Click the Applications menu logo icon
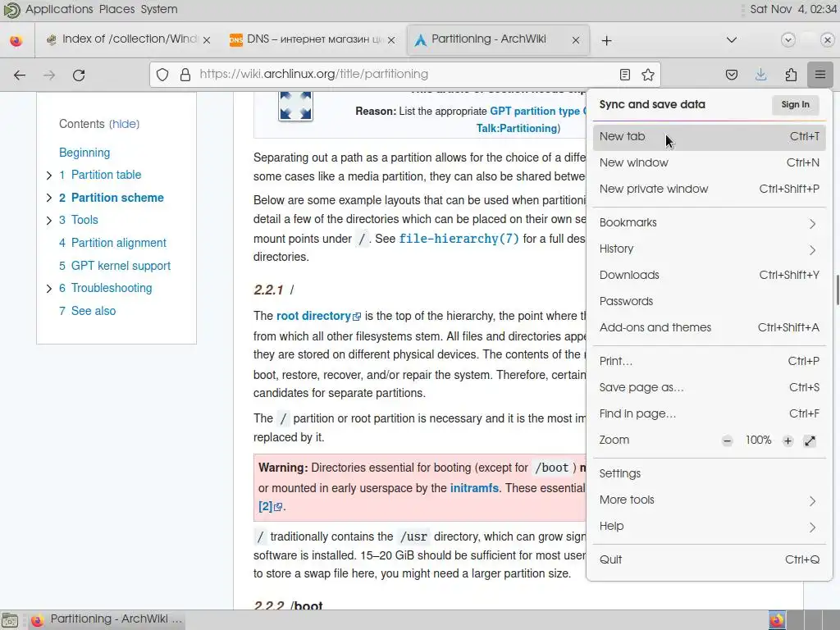840x630 pixels. click(11, 10)
